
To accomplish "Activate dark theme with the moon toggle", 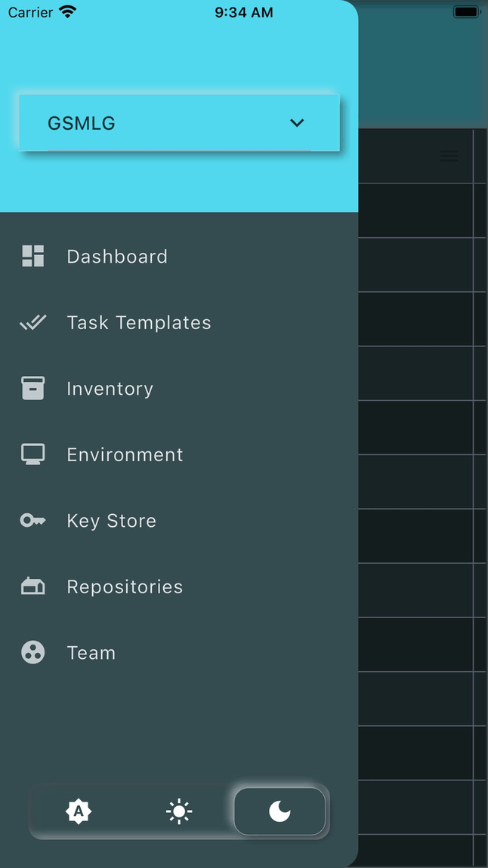I will coord(280,811).
